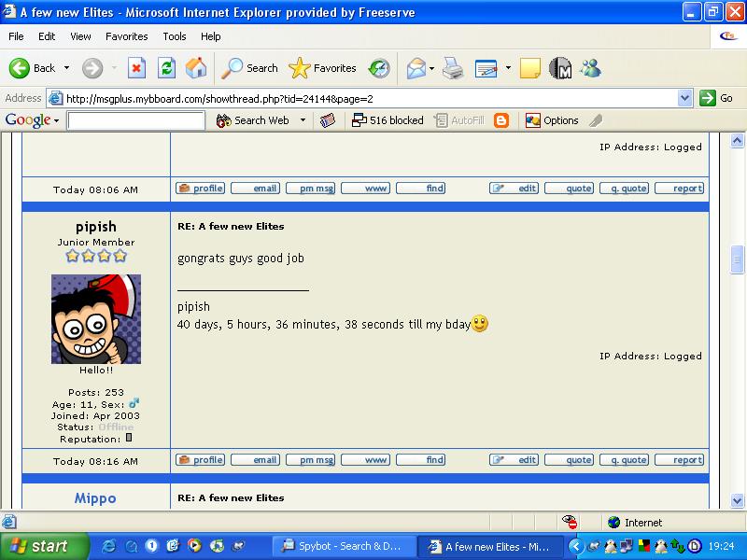Click profile button on 08:06 AM post
Image resolution: width=747 pixels, height=560 pixels.
(x=201, y=189)
